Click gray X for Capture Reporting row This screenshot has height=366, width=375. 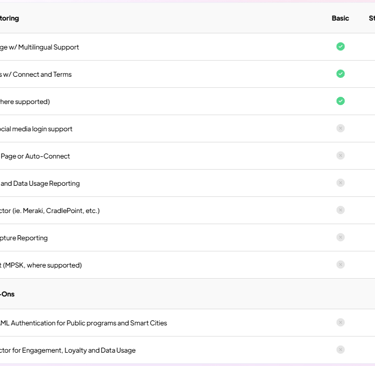click(340, 237)
